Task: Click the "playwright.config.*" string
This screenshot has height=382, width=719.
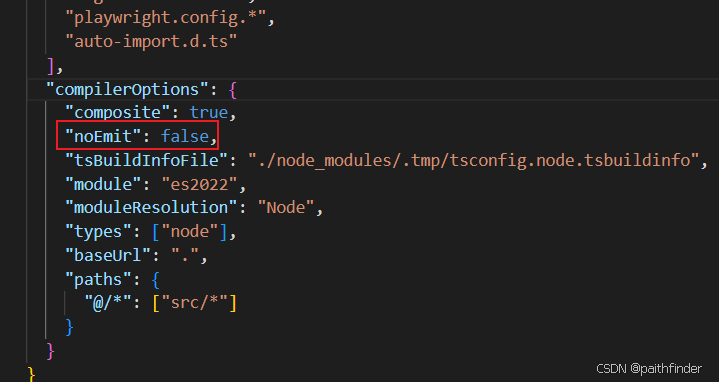Action: tap(166, 17)
